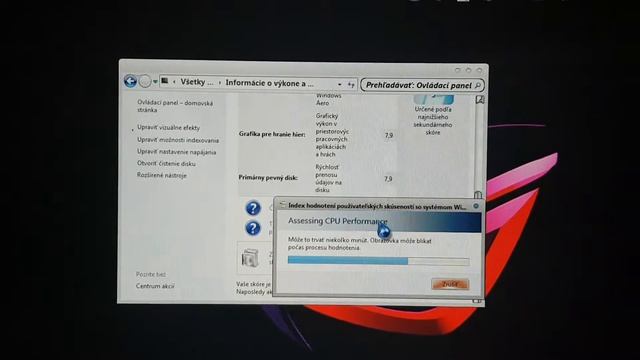Open 'Otvoriť čistenie disku' link
The width and height of the screenshot is (640, 360).
(x=166, y=163)
